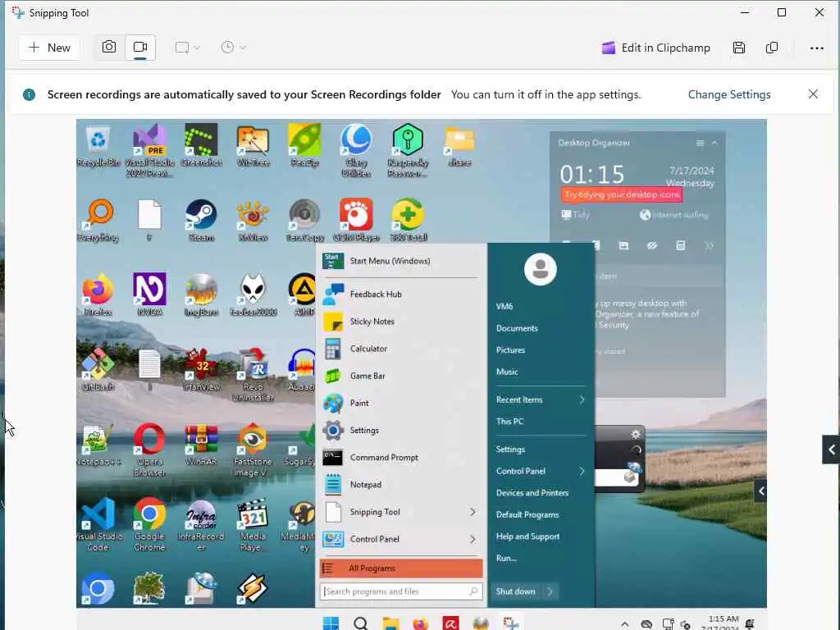Click Internet surfing in Desktop Organizer

[674, 215]
